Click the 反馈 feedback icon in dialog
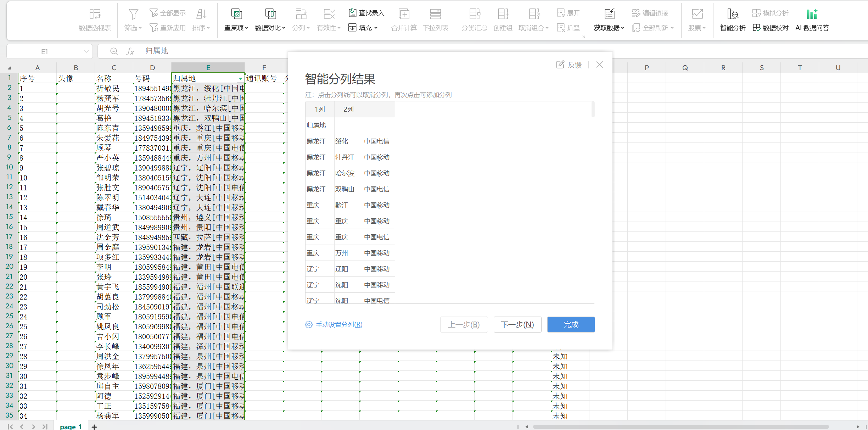Image resolution: width=868 pixels, height=430 pixels. (x=560, y=65)
